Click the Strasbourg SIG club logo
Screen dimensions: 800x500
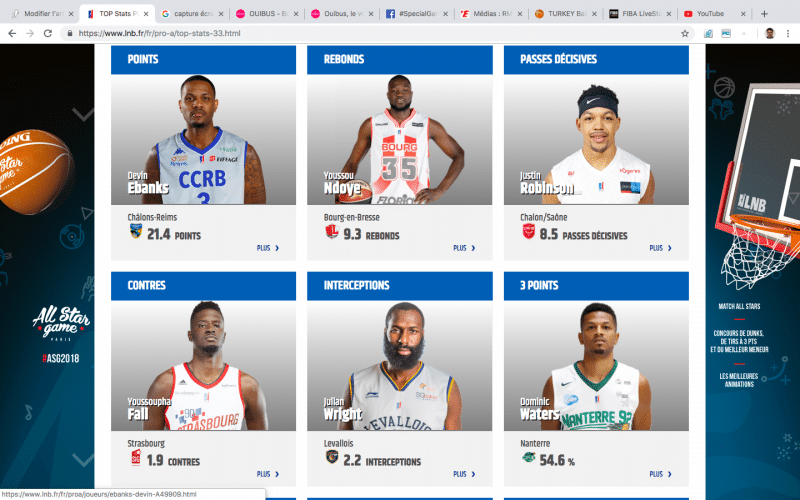click(136, 458)
